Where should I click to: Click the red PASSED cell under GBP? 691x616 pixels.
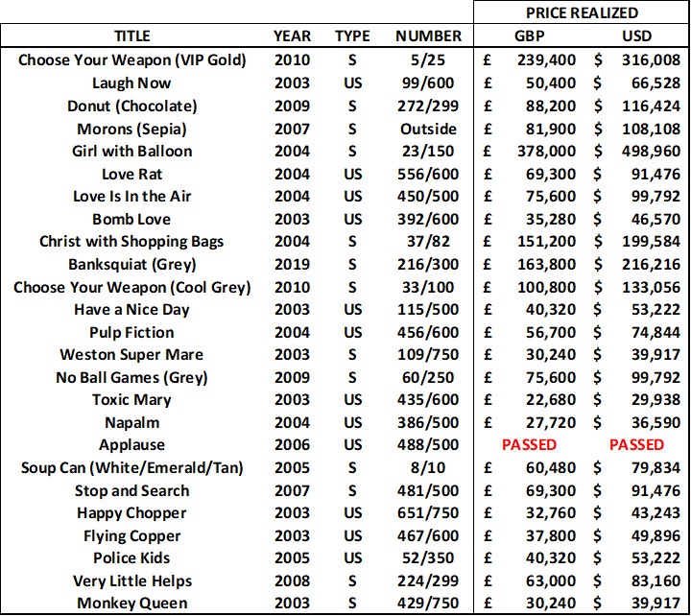[529, 444]
